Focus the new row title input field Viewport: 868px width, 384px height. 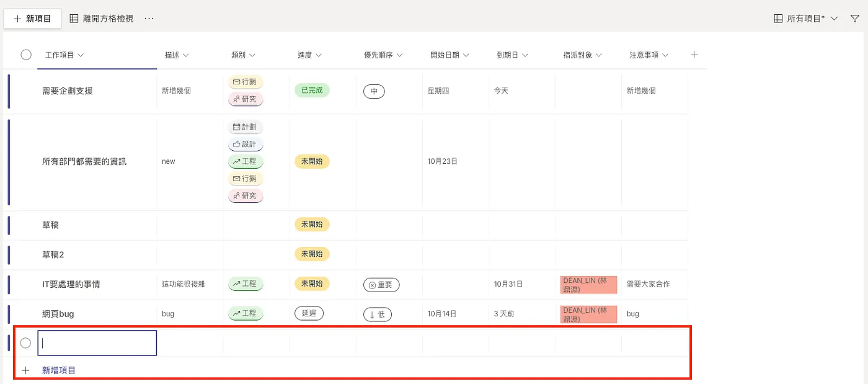[97, 343]
